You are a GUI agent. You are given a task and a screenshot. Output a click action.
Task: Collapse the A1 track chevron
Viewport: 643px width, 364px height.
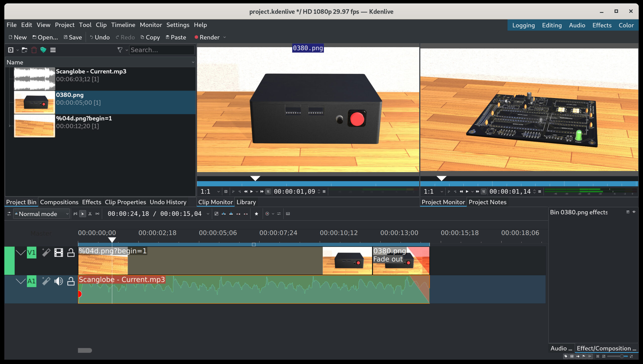coord(21,281)
